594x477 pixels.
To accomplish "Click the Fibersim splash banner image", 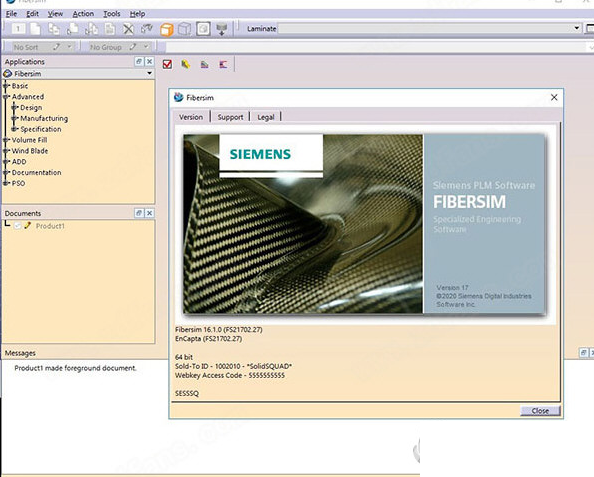I will (364, 224).
